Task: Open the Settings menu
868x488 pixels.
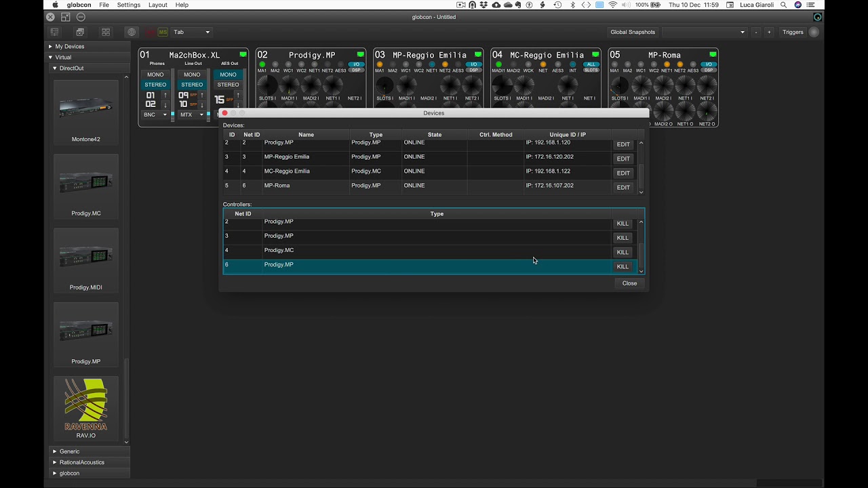Action: tap(128, 5)
